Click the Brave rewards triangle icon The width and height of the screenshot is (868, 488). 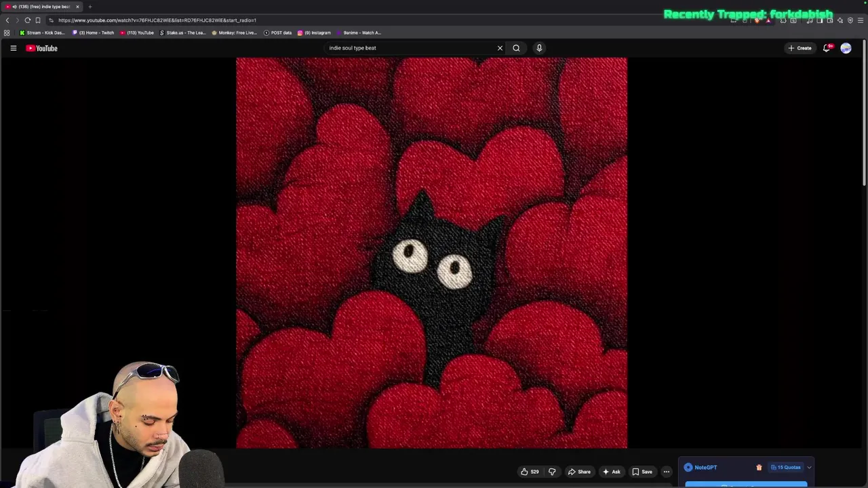tap(768, 21)
